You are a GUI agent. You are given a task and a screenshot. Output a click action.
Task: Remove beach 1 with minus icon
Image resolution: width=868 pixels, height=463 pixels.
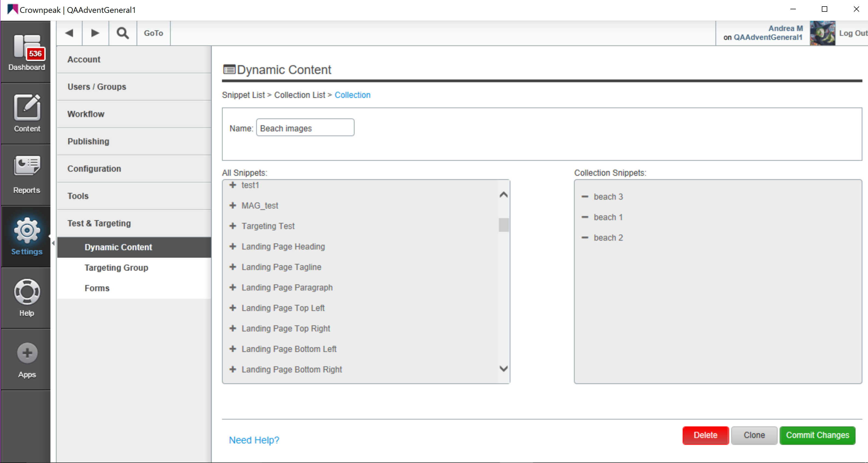click(585, 217)
